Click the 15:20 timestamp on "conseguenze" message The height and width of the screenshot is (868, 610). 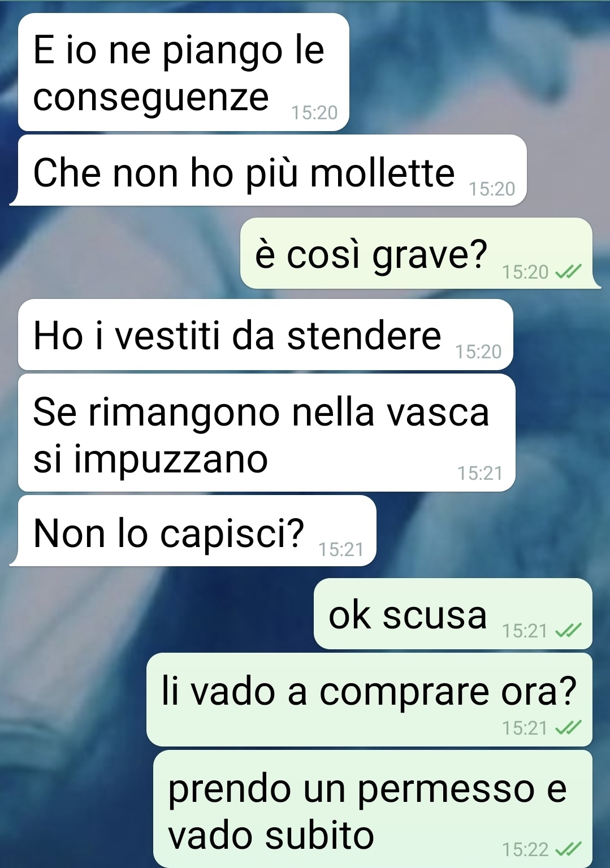314,113
